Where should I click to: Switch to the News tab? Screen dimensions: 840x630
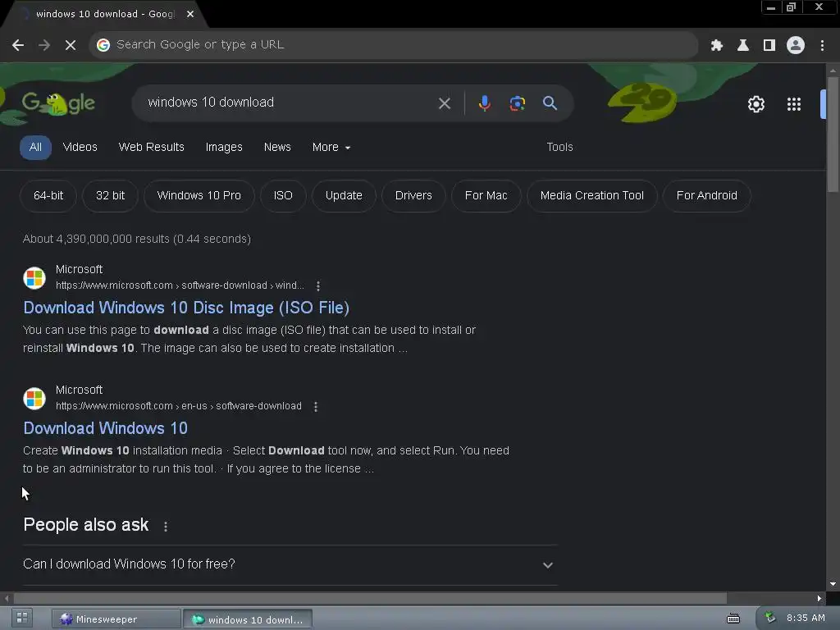coord(277,148)
